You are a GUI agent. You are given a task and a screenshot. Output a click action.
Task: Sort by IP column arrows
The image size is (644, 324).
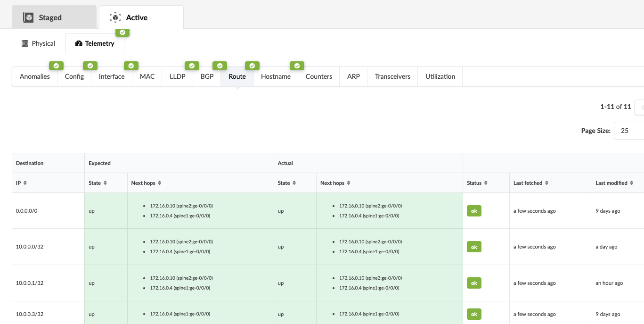pos(25,183)
